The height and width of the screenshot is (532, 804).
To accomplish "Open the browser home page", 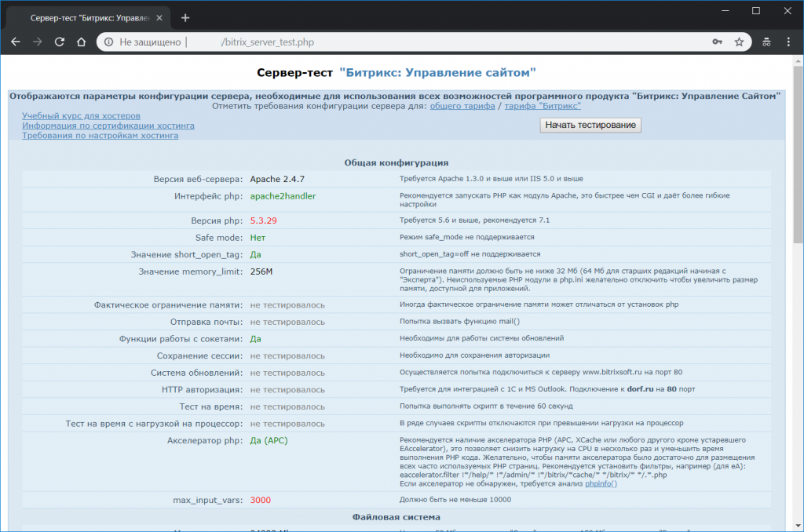I will pyautogui.click(x=81, y=42).
